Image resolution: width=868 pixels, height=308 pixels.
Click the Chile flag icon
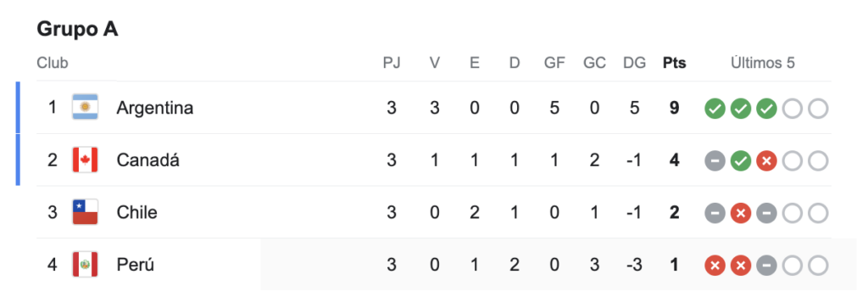coord(86,213)
